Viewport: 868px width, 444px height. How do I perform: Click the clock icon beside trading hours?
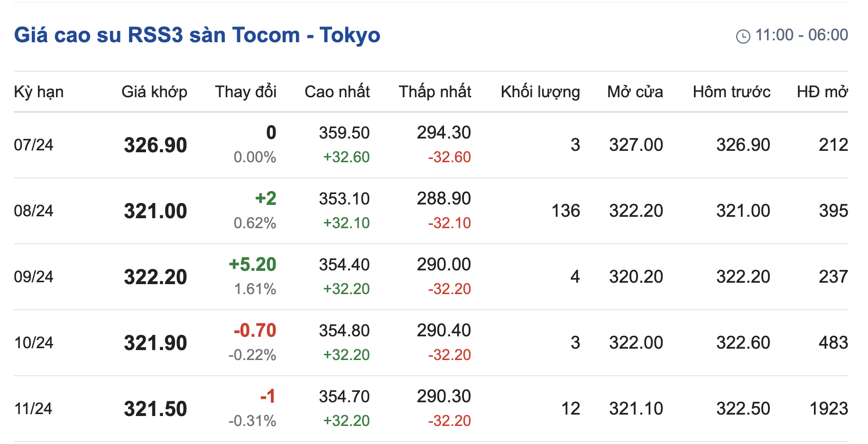click(x=743, y=36)
